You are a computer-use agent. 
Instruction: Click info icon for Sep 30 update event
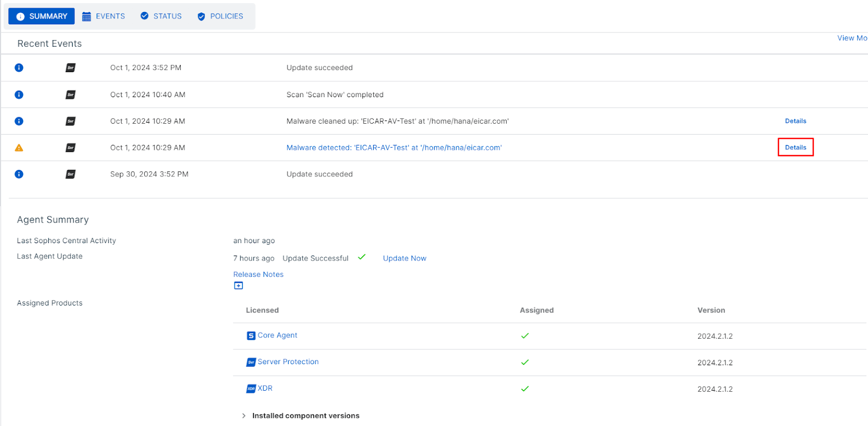(x=19, y=174)
